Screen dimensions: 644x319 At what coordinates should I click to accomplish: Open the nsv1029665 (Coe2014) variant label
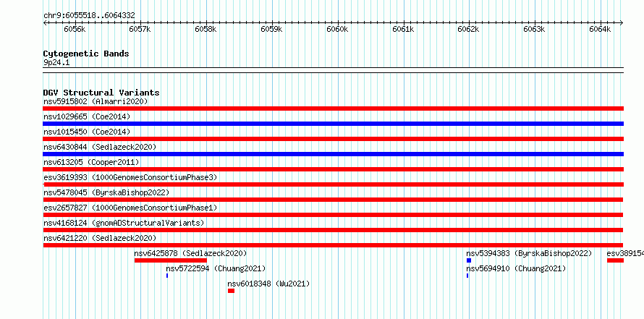tap(87, 116)
